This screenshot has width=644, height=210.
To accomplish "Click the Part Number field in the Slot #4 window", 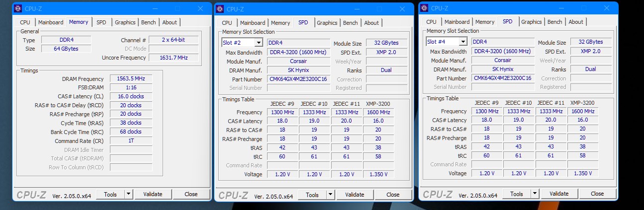I will tap(503, 78).
